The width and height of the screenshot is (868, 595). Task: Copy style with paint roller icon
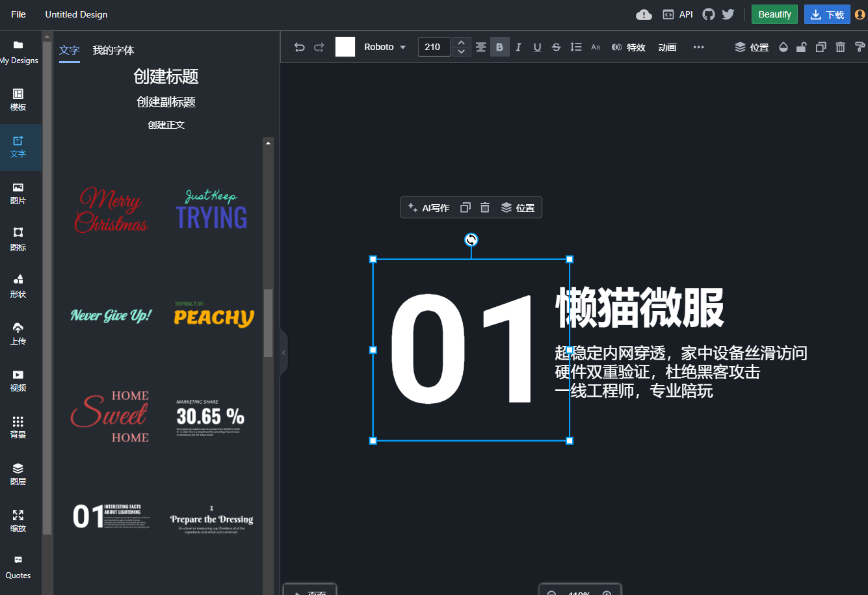click(860, 47)
